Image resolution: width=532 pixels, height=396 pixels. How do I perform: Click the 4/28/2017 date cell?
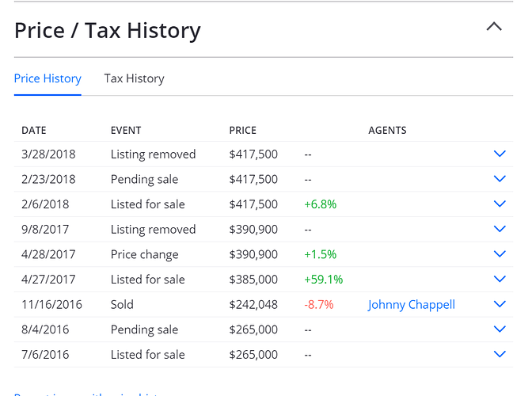tap(48, 254)
